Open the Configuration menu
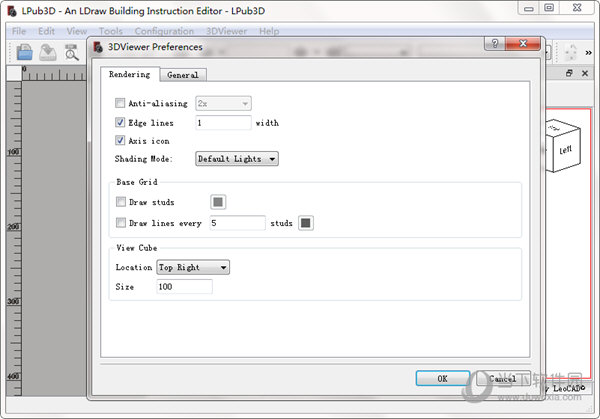This screenshot has width=600, height=419. coord(164,31)
